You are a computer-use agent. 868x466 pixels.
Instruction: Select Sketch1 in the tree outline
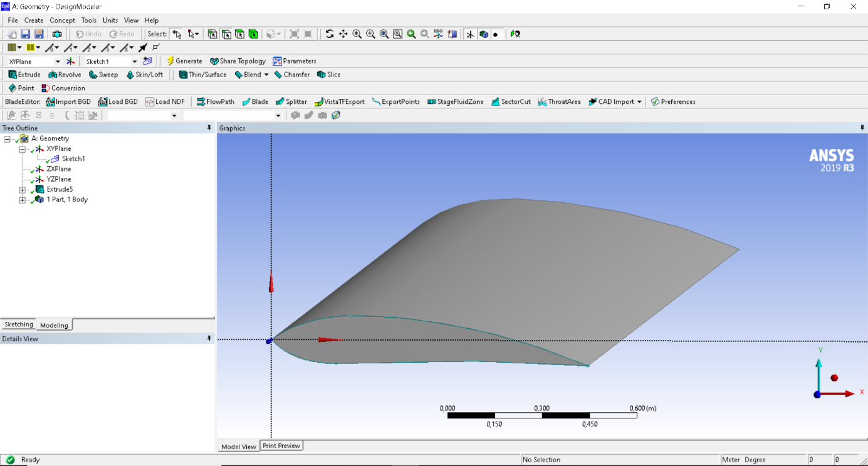(73, 159)
